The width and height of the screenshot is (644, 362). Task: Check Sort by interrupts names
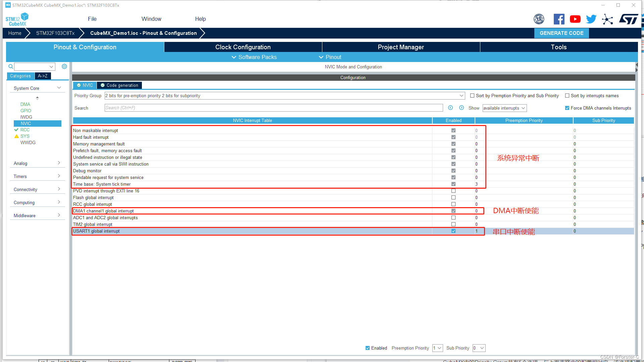[x=567, y=96]
